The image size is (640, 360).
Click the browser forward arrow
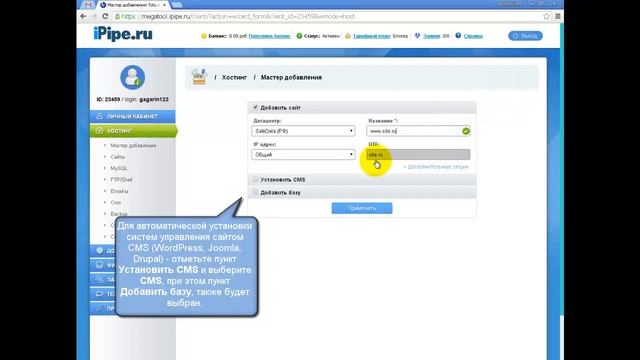click(94, 16)
